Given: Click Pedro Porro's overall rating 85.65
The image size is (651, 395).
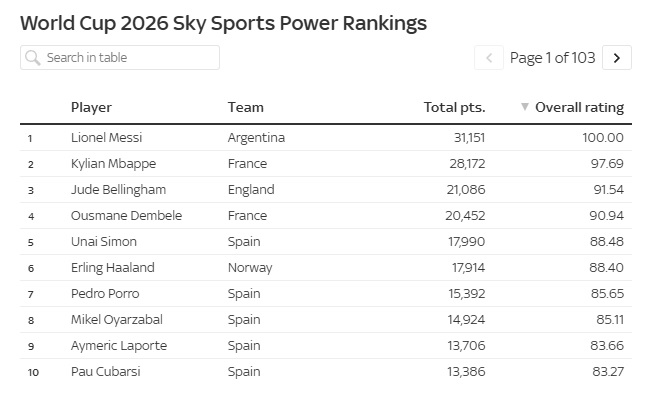Looking at the screenshot, I should point(607,294).
